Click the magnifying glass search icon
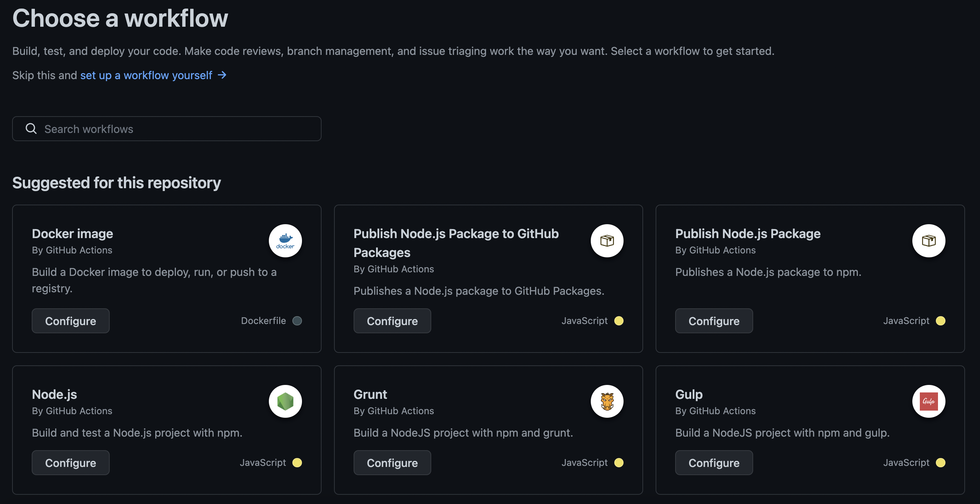This screenshot has width=980, height=504. 31,129
